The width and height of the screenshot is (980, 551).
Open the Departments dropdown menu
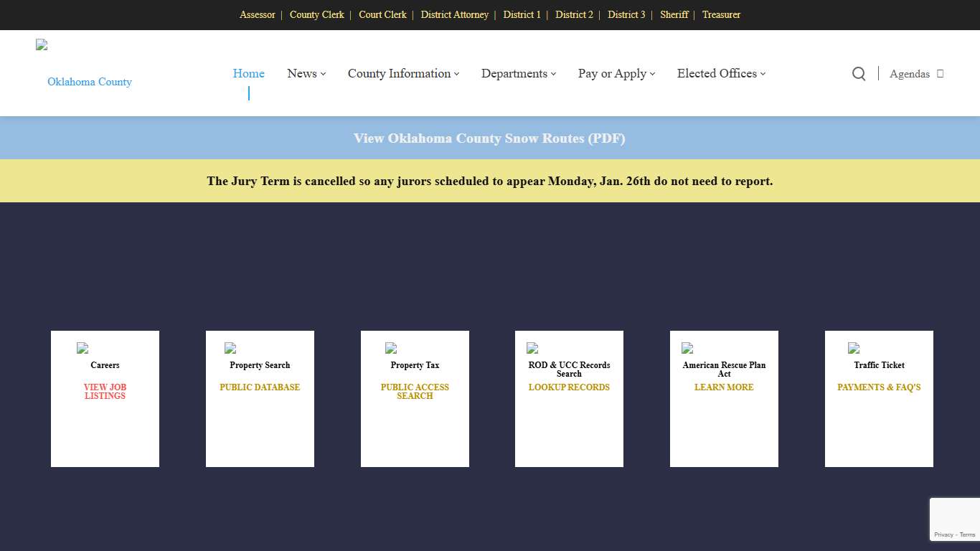pos(518,73)
